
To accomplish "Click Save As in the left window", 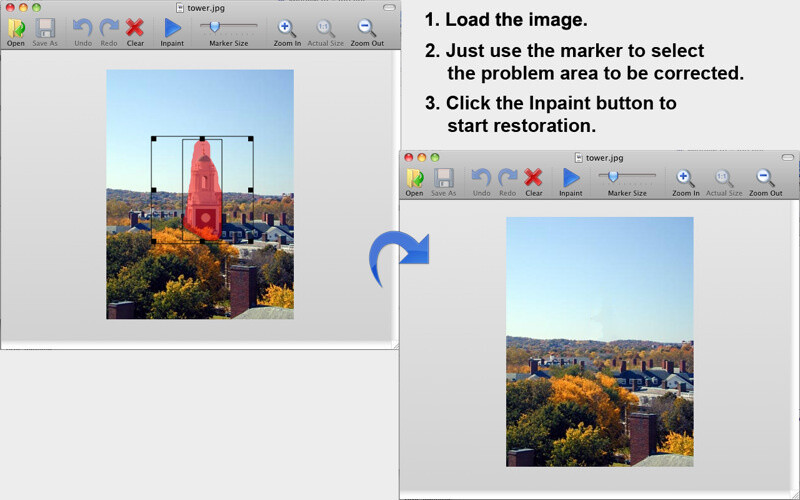I will point(45,32).
